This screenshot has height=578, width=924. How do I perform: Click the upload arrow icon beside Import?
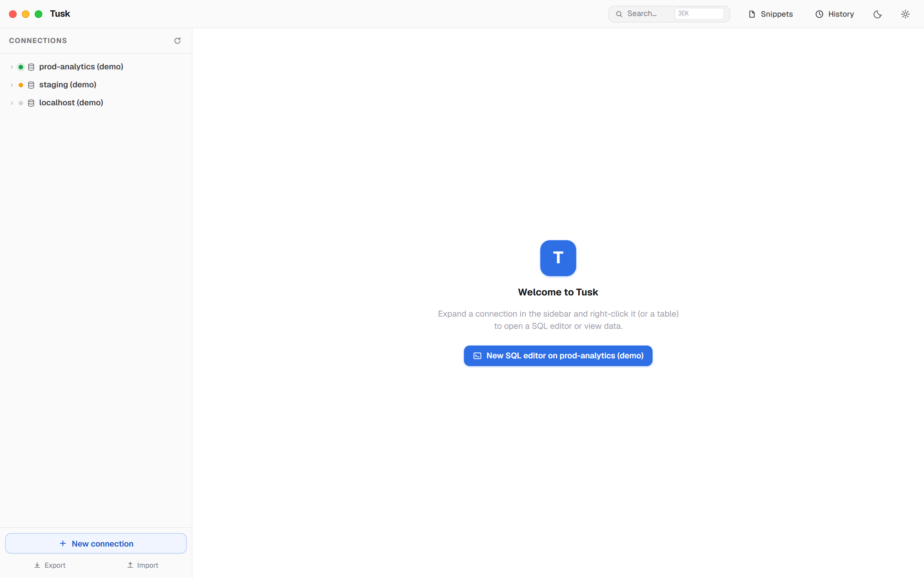[x=130, y=565]
